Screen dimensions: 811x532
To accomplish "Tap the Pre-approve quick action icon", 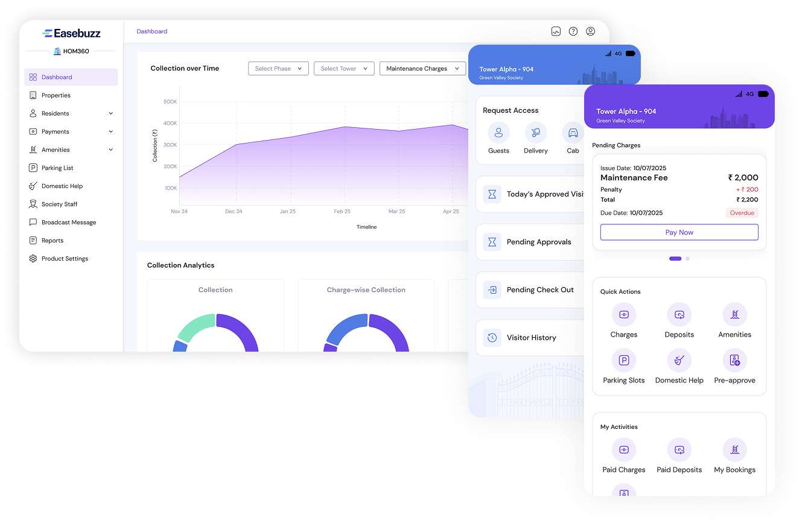I will pos(734,361).
